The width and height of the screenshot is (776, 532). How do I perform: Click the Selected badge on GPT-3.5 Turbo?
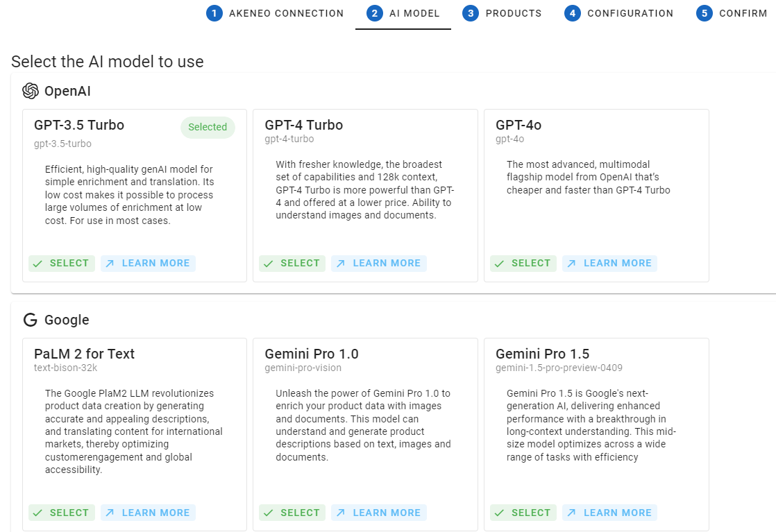click(x=208, y=127)
